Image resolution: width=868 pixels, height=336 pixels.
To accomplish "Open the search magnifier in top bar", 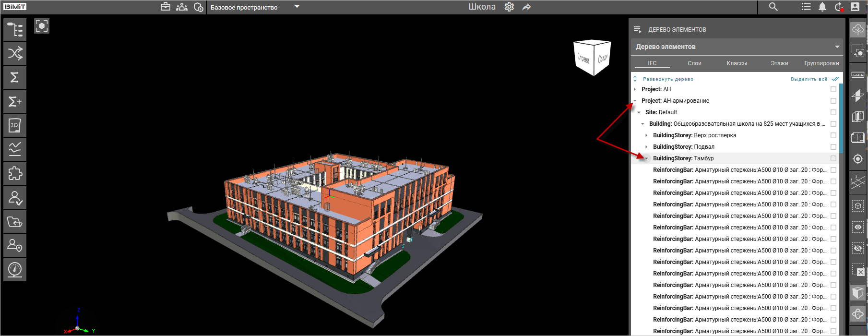I will point(773,7).
